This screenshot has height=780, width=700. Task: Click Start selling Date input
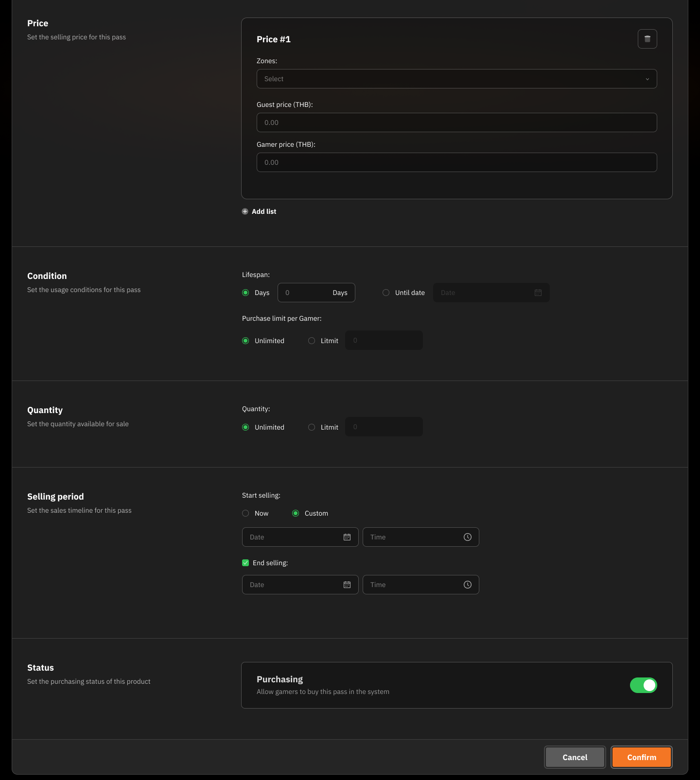coord(300,537)
